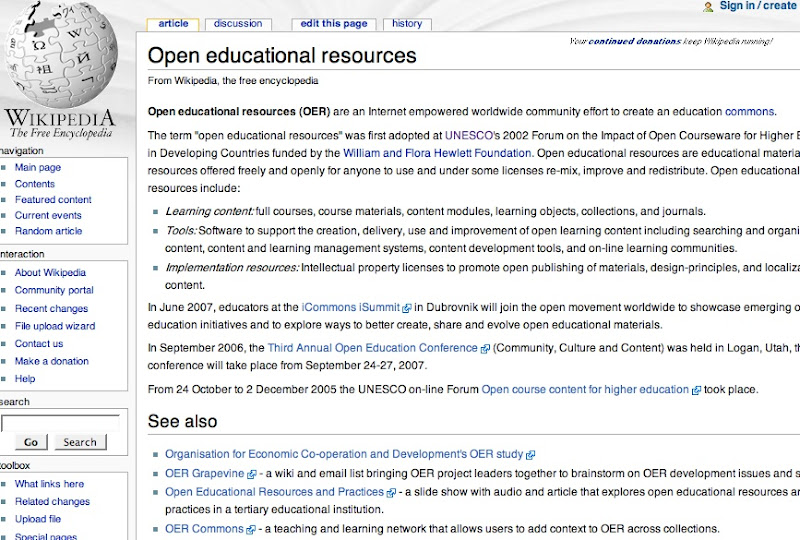Viewport: 800px width, 540px height.
Task: Click external link icon after OER Commons
Action: click(249, 530)
